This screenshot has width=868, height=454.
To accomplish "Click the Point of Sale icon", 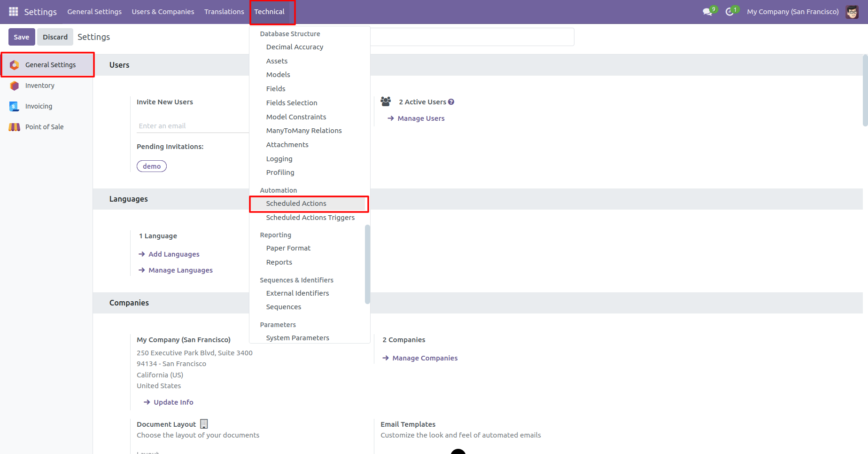I will coord(15,127).
